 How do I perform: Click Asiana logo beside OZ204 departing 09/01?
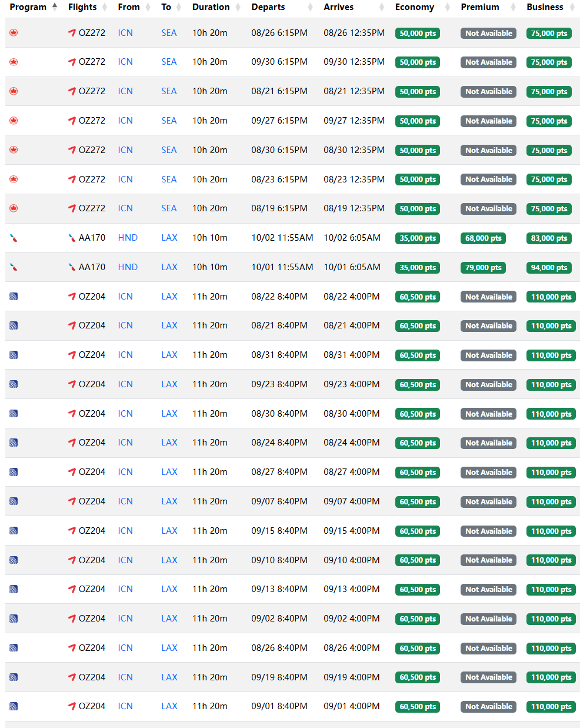72,706
